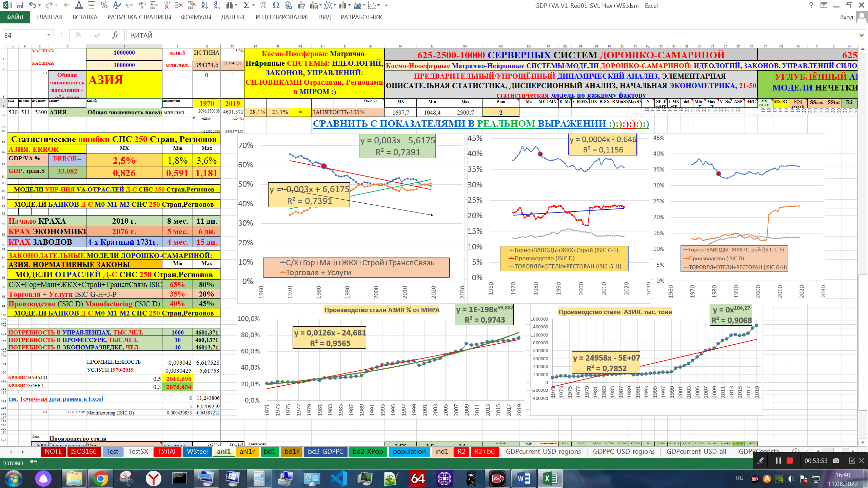Expand the formula bar chevron
This screenshot has width=868, height=488.
pyautogui.click(x=862, y=35)
